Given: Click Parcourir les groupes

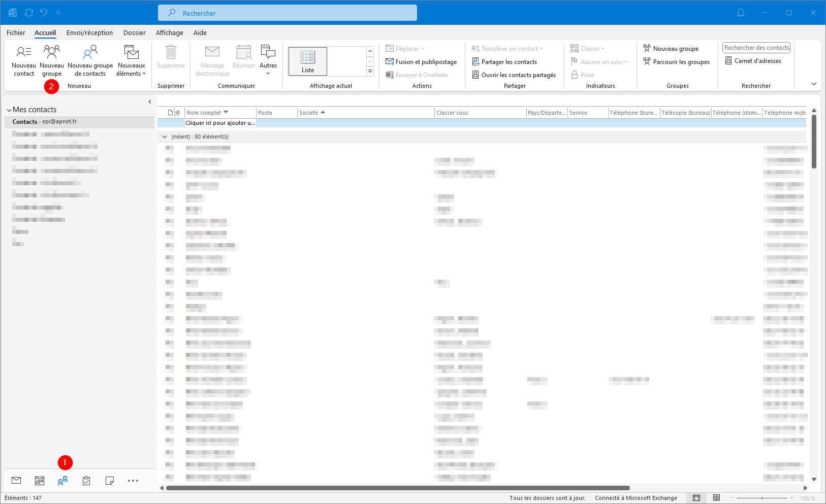Looking at the screenshot, I should [x=677, y=62].
